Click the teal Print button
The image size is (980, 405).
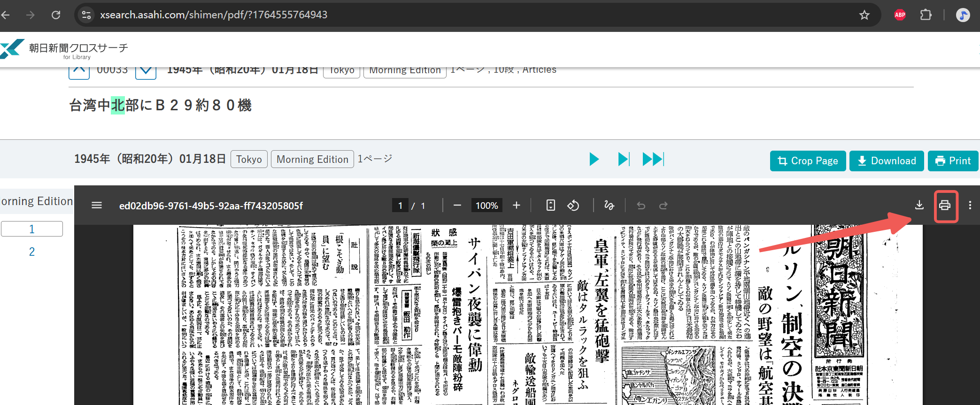tap(953, 161)
